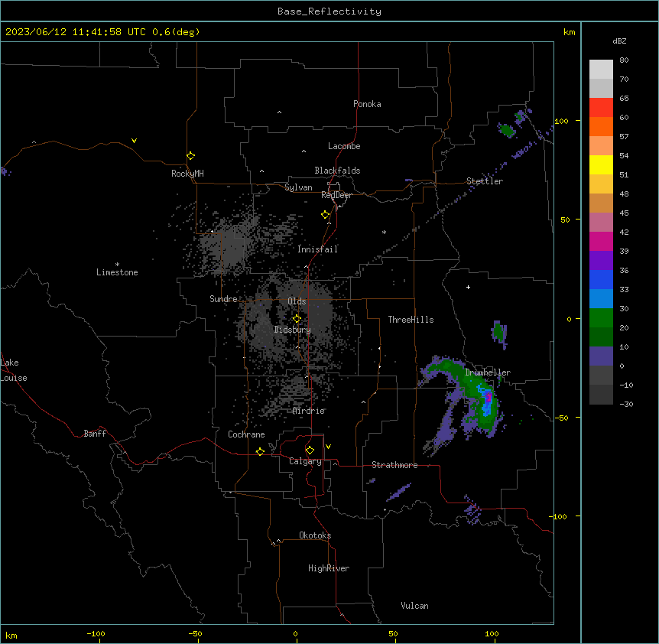This screenshot has height=644, width=659.
Task: Click the green echo cell northeast of Stettler
Action: coord(507,130)
